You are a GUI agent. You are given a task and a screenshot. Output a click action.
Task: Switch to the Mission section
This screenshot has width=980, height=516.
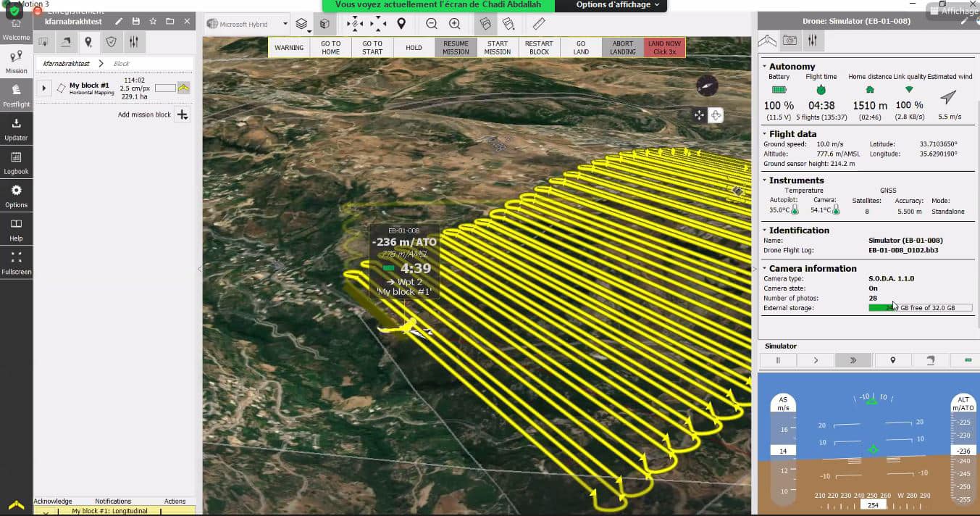(x=16, y=62)
